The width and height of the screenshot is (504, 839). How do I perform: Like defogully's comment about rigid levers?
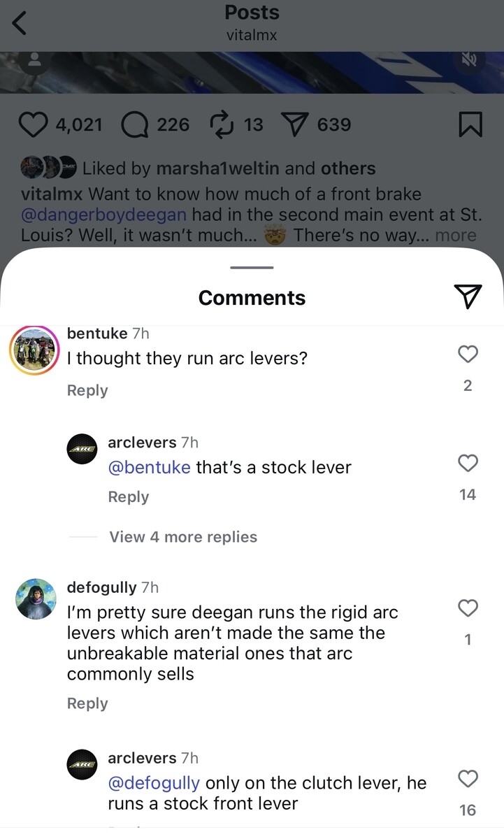[x=468, y=608]
